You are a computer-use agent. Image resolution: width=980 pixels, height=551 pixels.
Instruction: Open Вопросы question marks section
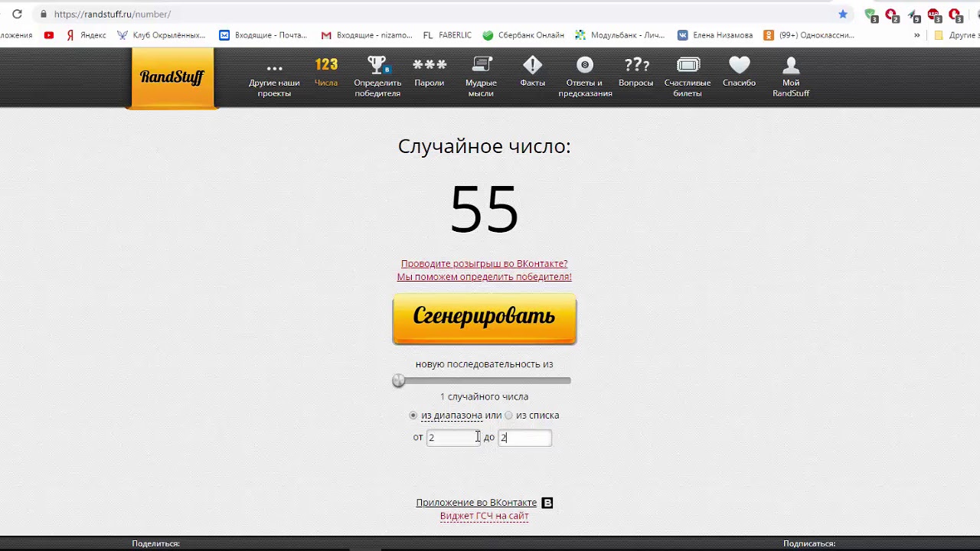[636, 73]
